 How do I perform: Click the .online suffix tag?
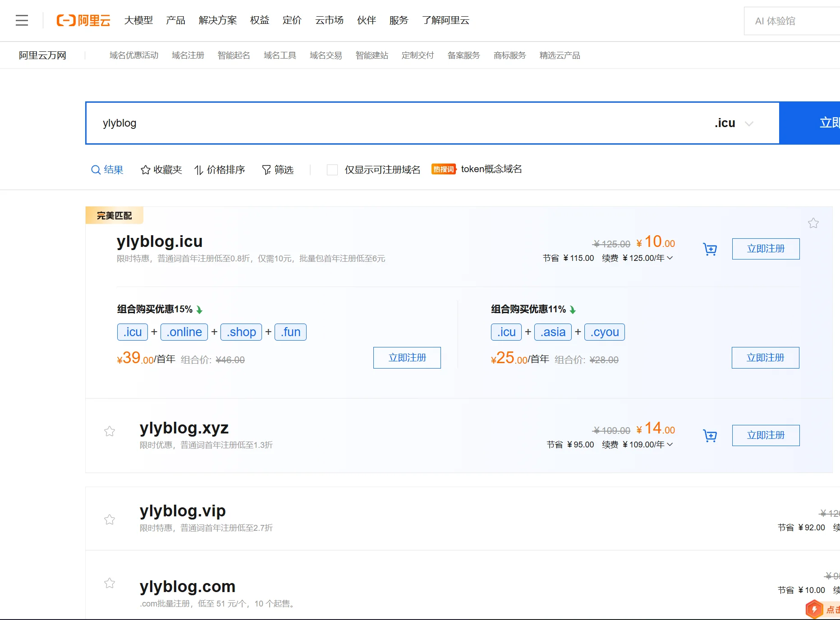pos(184,332)
